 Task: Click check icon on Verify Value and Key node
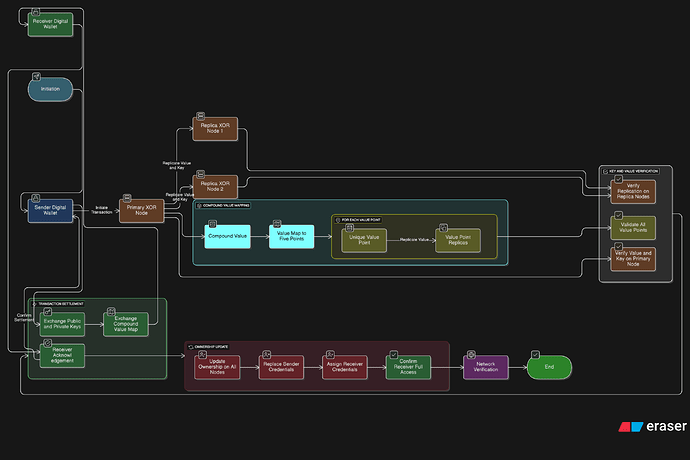tap(618, 247)
